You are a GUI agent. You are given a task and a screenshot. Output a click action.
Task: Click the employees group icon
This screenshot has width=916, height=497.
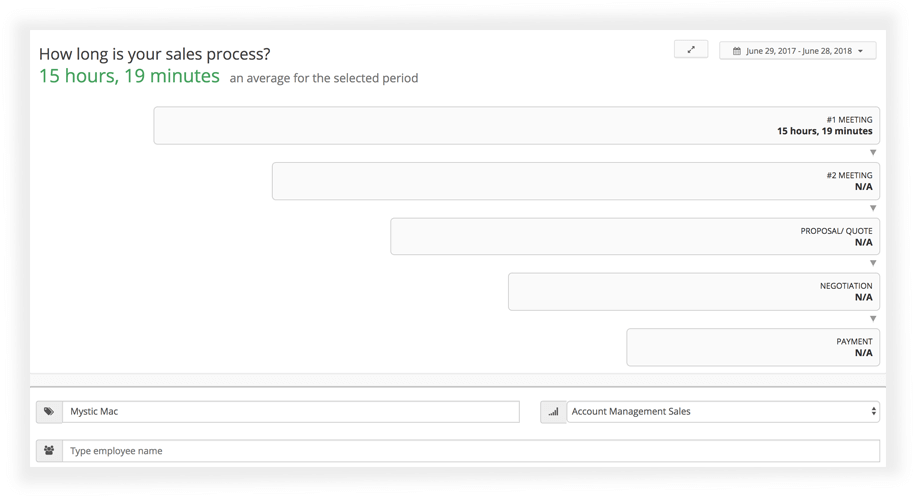coord(49,451)
